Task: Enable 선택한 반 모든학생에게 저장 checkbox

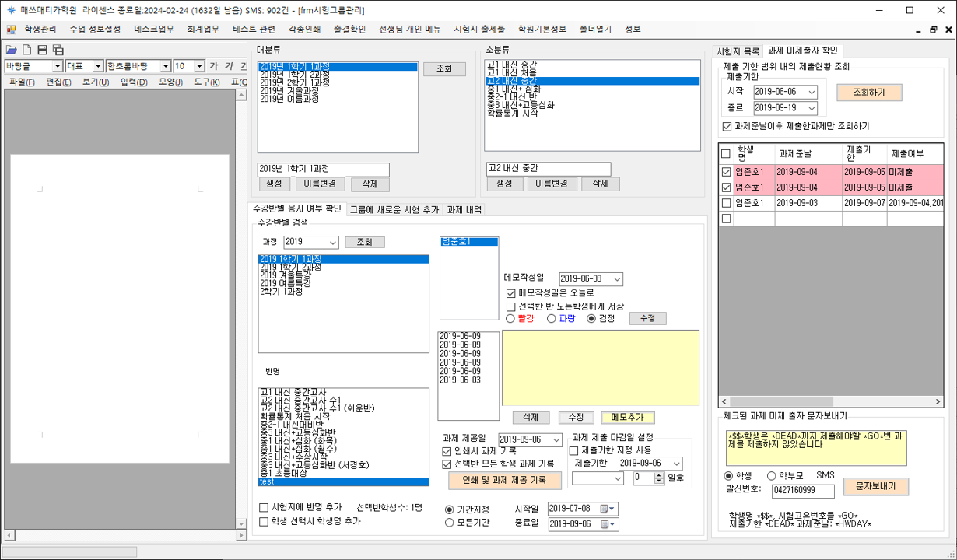Action: pyautogui.click(x=511, y=306)
